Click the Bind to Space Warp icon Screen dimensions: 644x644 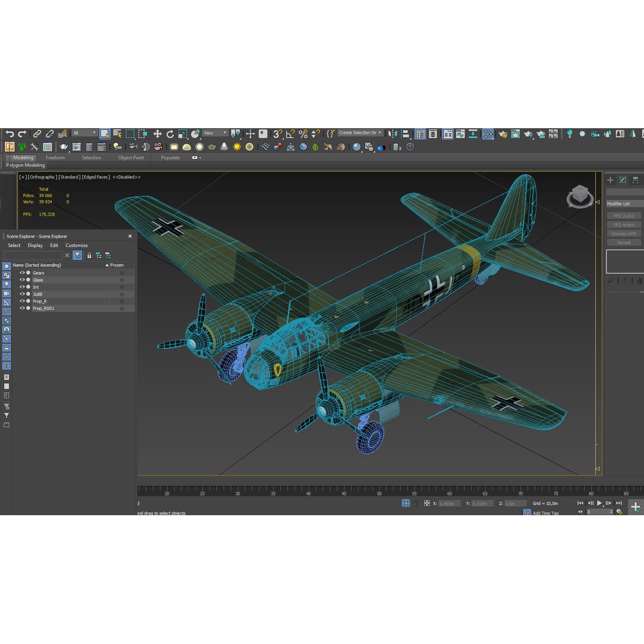point(63,134)
